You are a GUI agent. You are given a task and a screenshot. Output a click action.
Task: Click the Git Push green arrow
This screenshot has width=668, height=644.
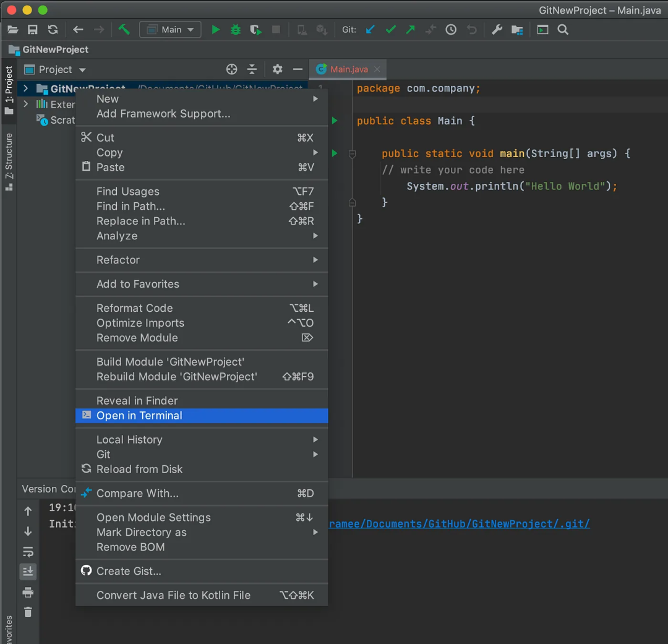(x=411, y=30)
